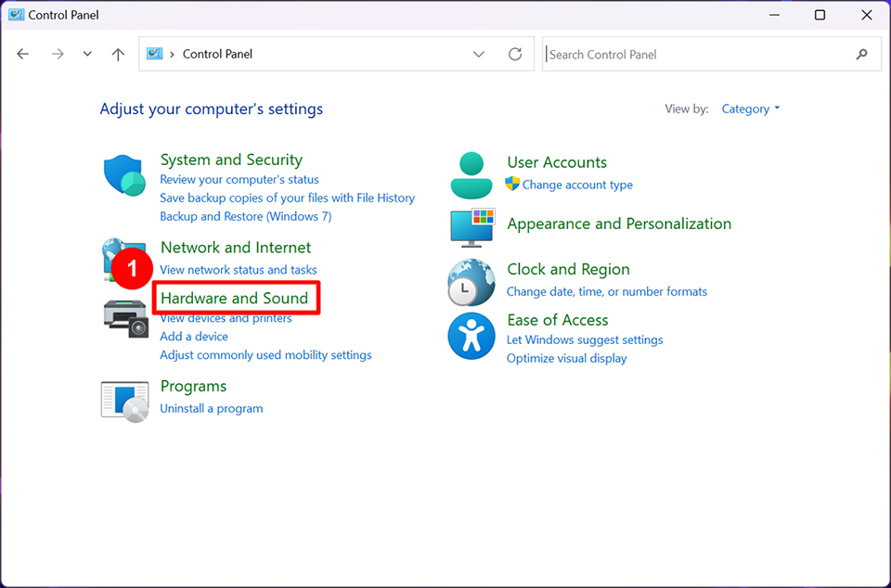Image resolution: width=891 pixels, height=588 pixels.
Task: Open Save backup copies with File History
Action: click(x=287, y=198)
